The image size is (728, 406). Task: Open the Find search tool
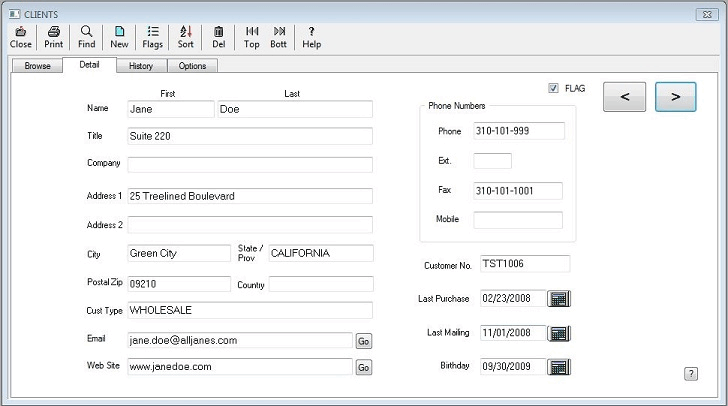click(87, 37)
